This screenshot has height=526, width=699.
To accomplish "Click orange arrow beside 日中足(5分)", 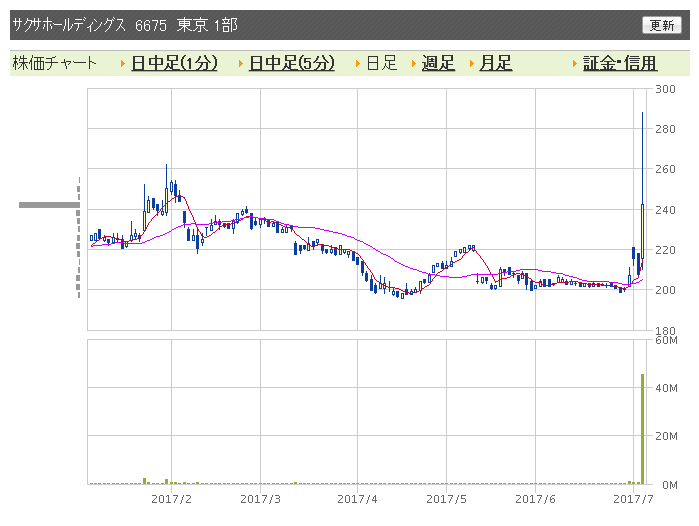I will click(x=241, y=64).
